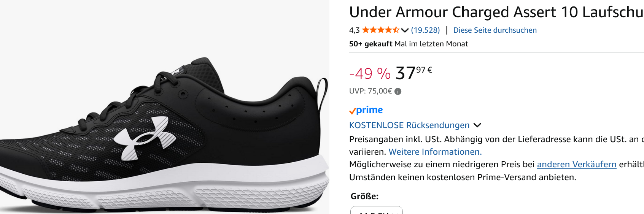This screenshot has height=214, width=644.
Task: Click the Prime logo
Action: click(366, 110)
